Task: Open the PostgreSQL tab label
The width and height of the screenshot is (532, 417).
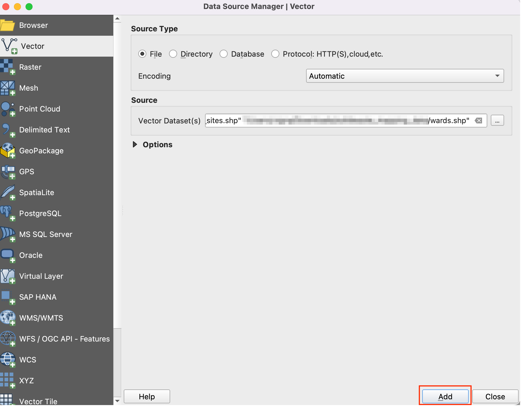Action: coord(40,213)
